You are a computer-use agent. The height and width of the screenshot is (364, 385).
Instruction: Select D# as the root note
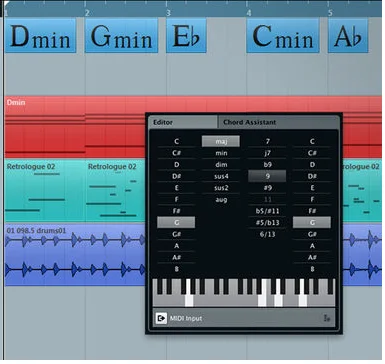176,176
